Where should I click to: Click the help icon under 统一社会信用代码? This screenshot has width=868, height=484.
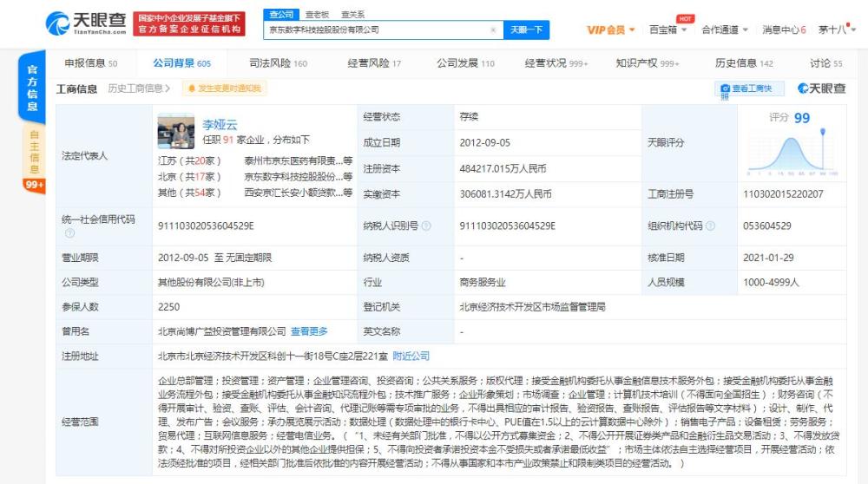69,232
